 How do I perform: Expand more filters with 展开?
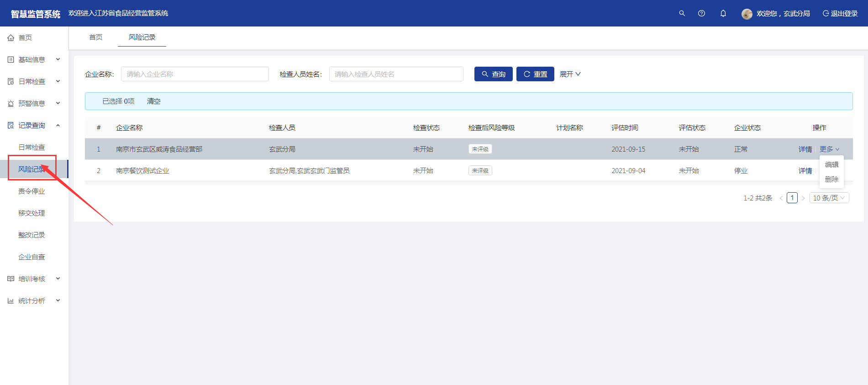click(570, 74)
